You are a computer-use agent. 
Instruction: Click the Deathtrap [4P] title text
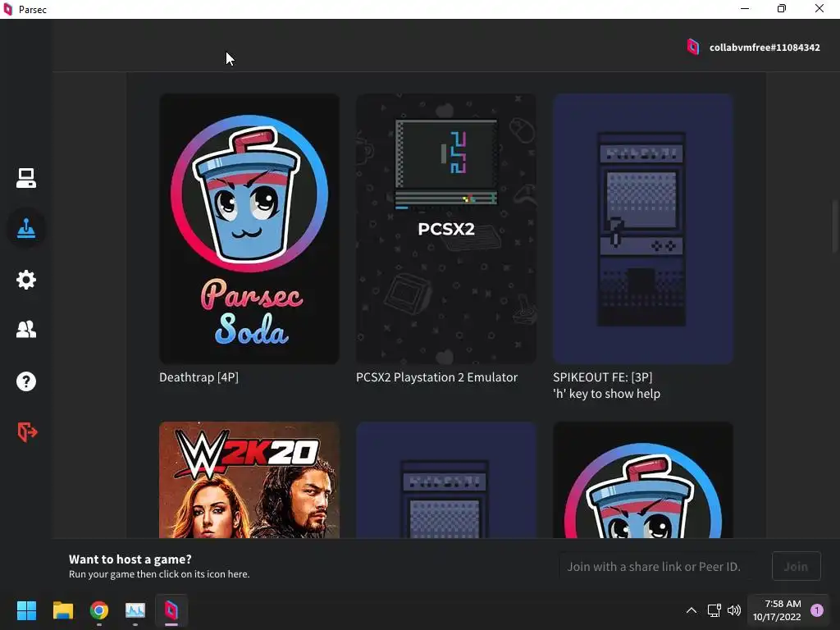pyautogui.click(x=199, y=377)
